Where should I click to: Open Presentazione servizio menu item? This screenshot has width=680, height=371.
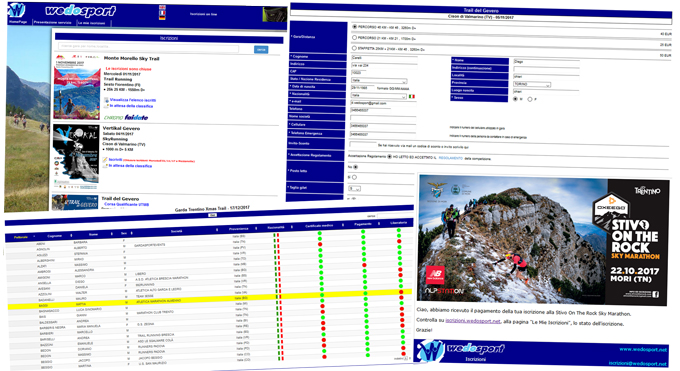pyautogui.click(x=52, y=22)
